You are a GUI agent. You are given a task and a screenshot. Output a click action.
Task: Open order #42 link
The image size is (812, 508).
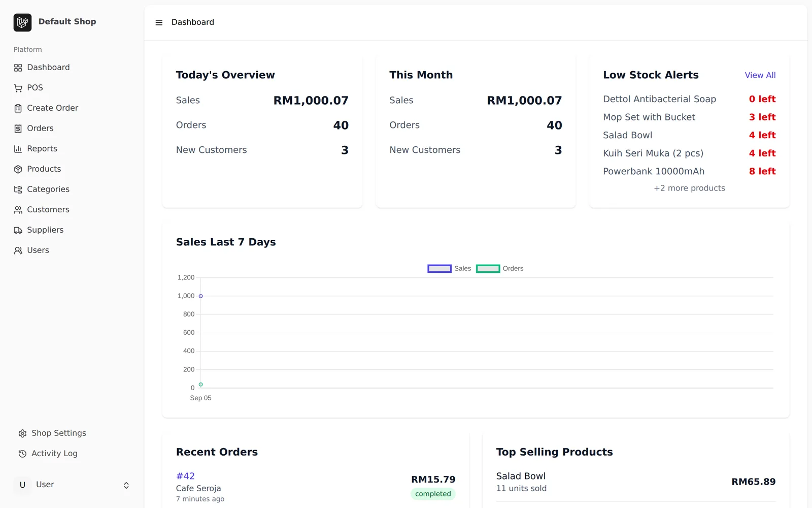coord(185,476)
